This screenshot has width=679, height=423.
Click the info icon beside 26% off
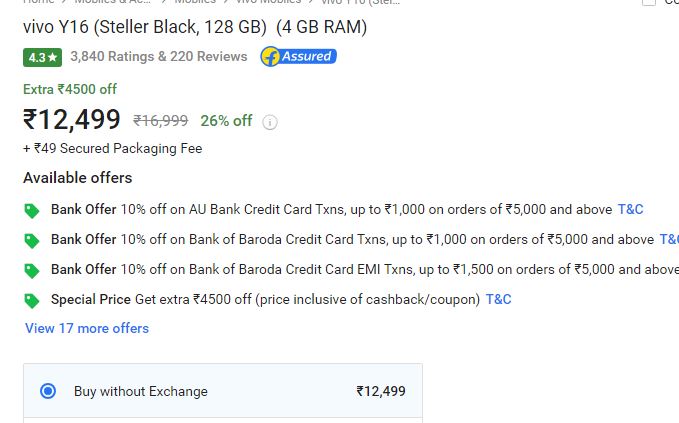270,123
